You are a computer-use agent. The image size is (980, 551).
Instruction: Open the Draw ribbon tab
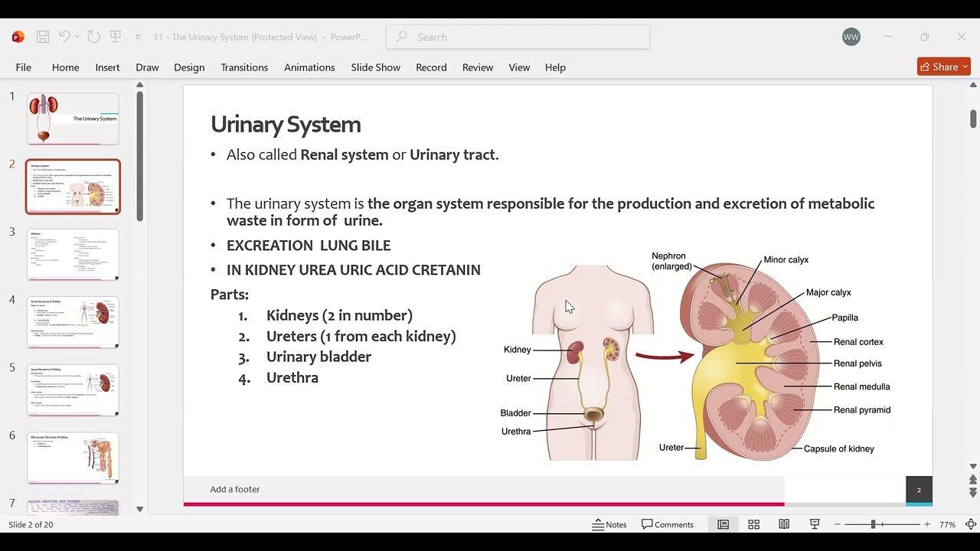pos(147,67)
